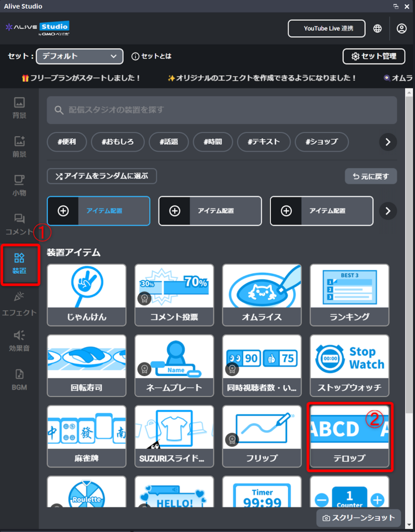This screenshot has height=532, width=415.
Task: Click the 元に戻す undo button
Action: coord(371,176)
